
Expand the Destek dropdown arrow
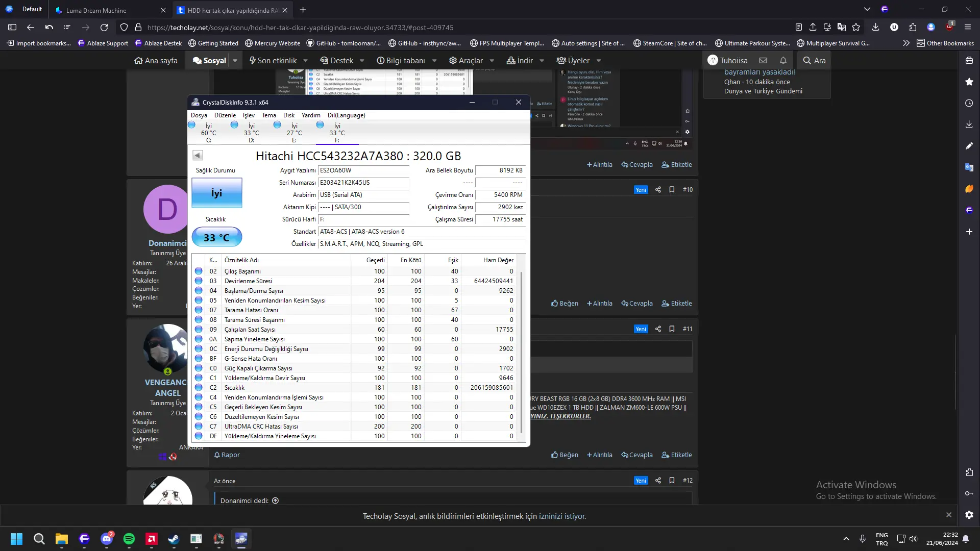pos(362,60)
